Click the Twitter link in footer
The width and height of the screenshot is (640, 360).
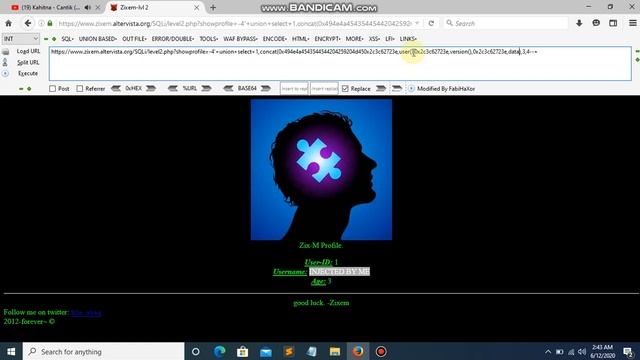coord(86,313)
